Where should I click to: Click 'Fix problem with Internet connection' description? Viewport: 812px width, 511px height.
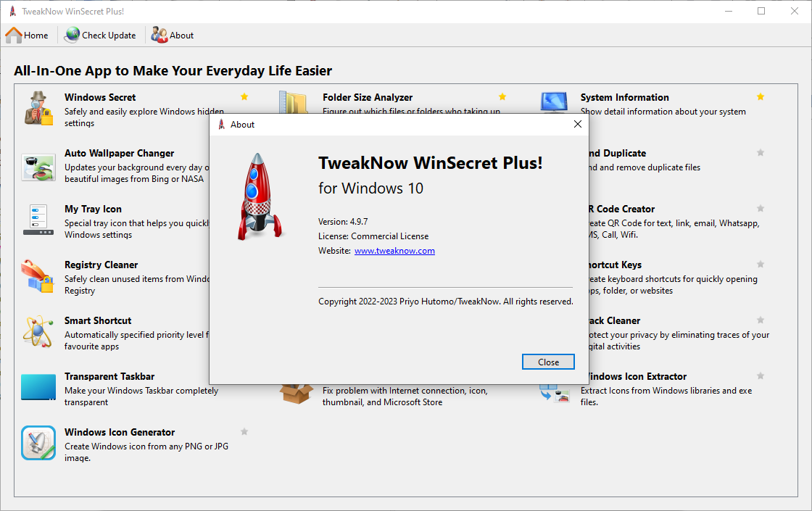coord(405,396)
